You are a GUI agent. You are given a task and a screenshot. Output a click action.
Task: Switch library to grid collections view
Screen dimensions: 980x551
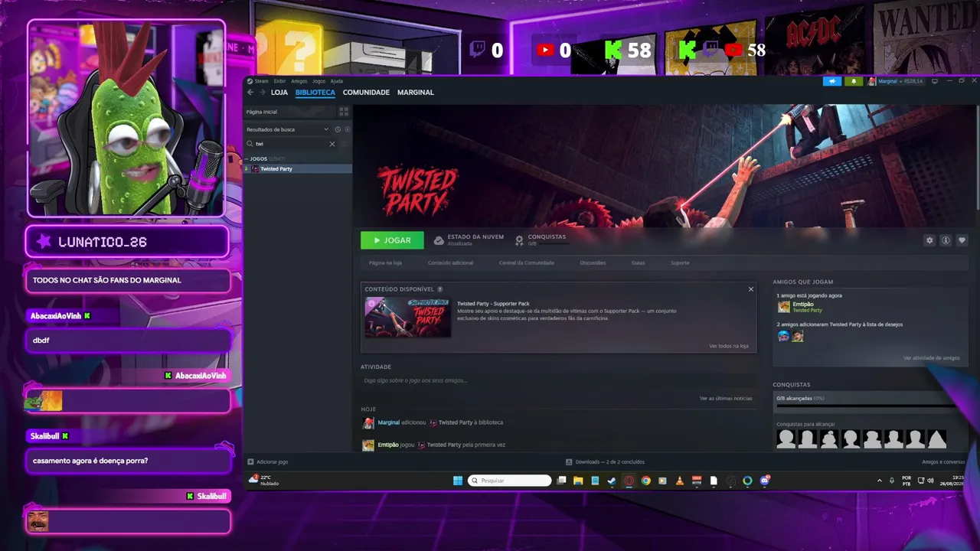[344, 112]
